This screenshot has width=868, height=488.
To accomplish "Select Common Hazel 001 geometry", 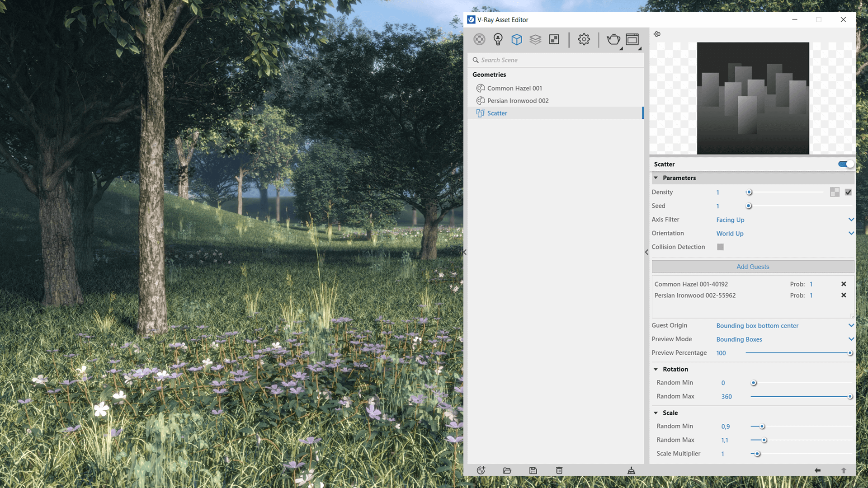I will click(x=556, y=88).
